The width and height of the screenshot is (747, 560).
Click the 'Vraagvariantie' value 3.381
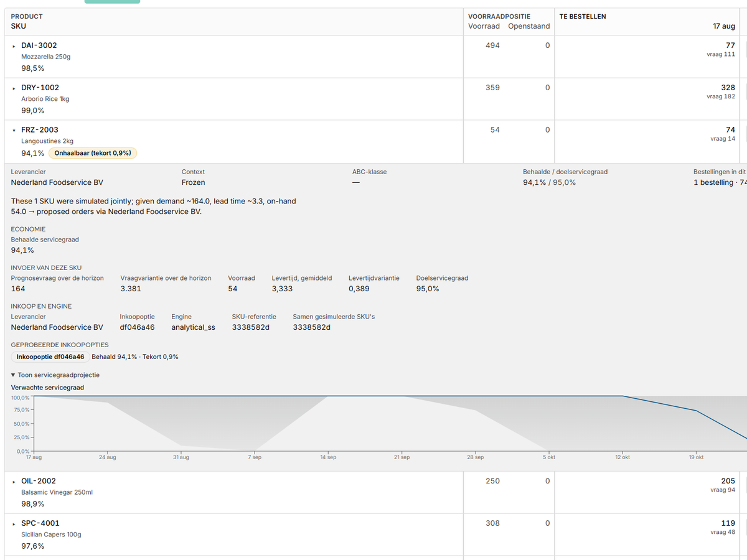click(131, 289)
